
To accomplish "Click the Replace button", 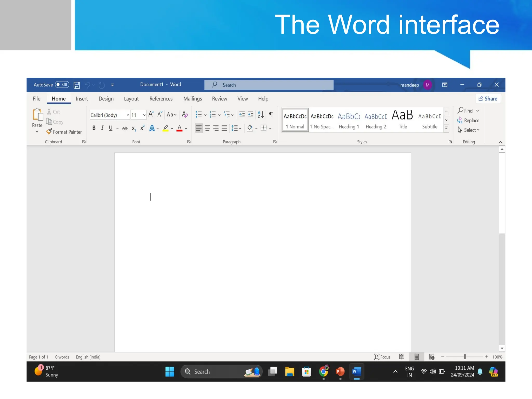I will pyautogui.click(x=468, y=121).
